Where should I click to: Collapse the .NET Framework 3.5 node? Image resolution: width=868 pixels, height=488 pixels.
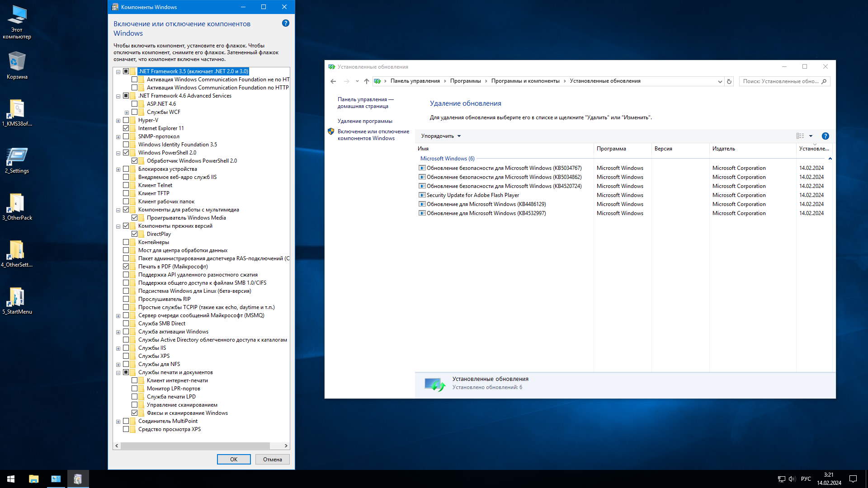pos(118,72)
